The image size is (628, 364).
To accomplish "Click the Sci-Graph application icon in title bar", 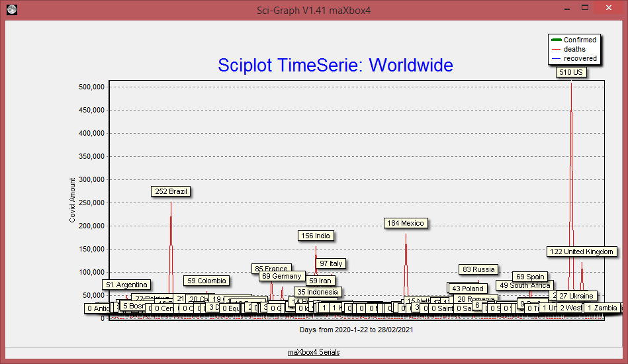I will pos(11,10).
